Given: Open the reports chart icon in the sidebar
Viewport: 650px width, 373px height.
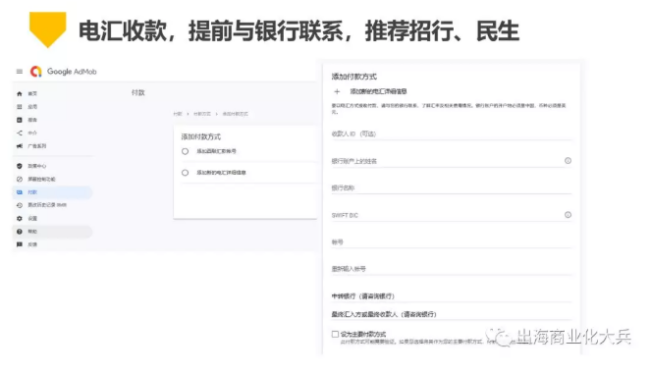Looking at the screenshot, I should coord(19,120).
